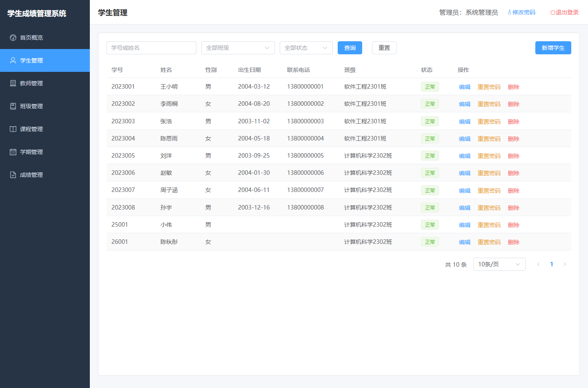Click the 学生成绩管理系统 sidebar title
588x388 pixels.
[37, 13]
